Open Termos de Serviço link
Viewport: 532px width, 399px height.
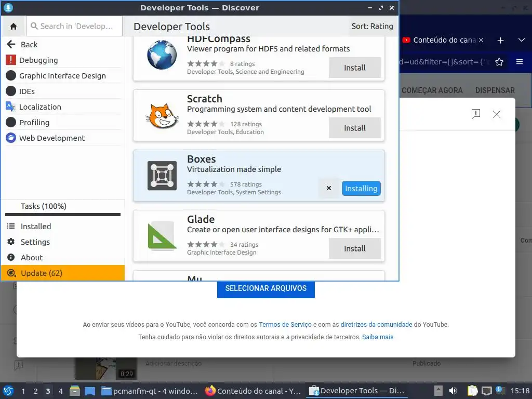(285, 324)
